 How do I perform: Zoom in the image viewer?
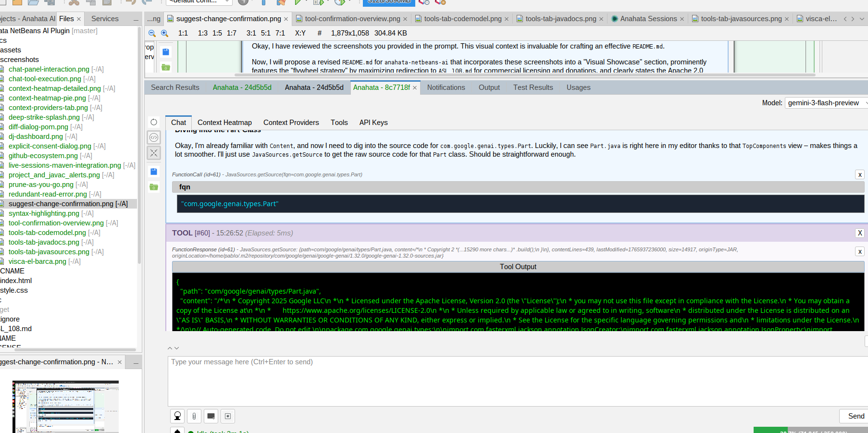click(x=164, y=33)
